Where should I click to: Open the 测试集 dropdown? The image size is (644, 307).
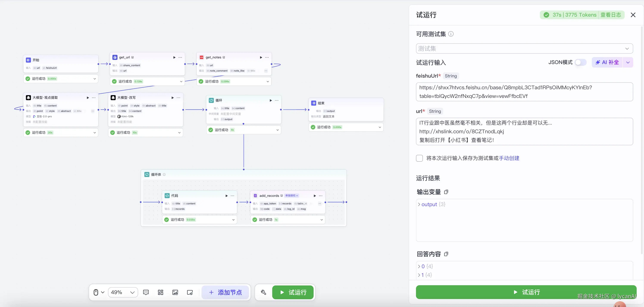coord(524,49)
